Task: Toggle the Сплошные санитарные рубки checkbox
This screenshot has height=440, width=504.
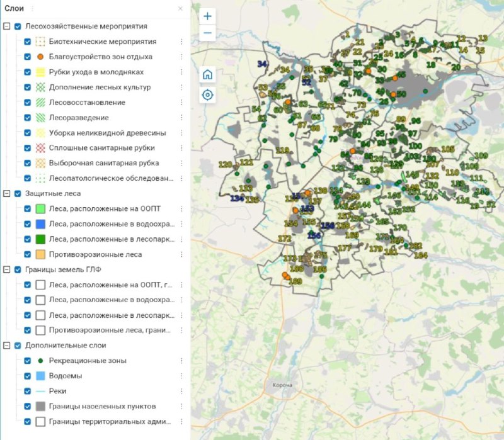Action: tap(28, 148)
